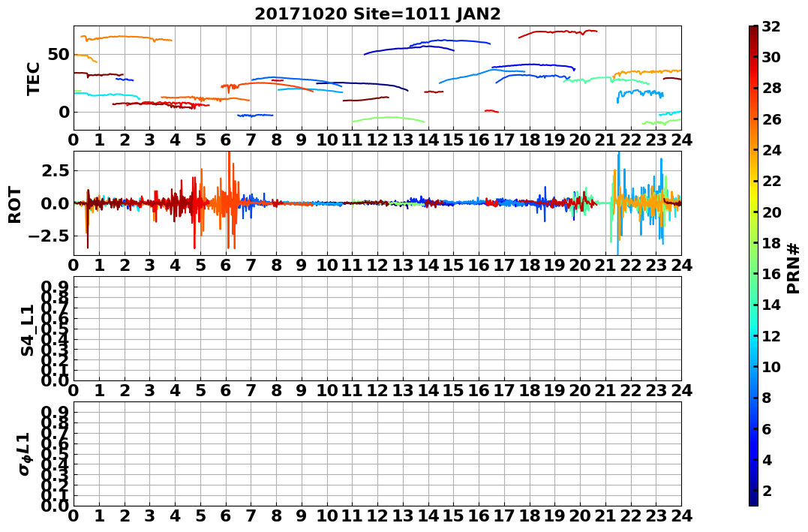Click the colorbar tick label 12
Viewport: 808px width, 532px height.
coord(771,335)
